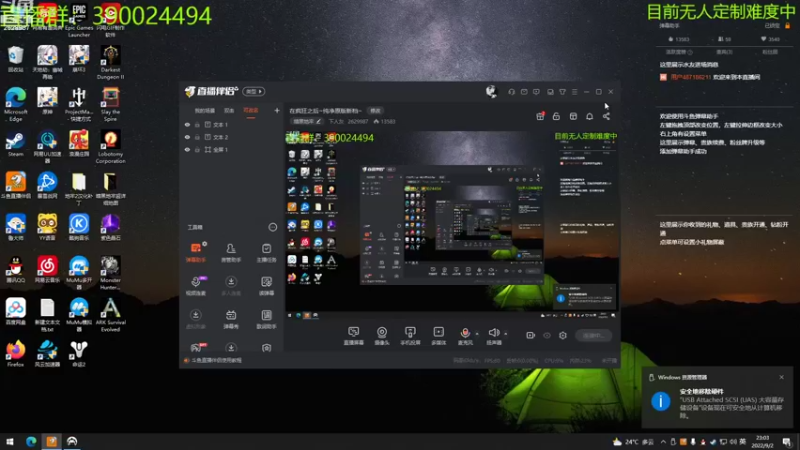Click the unlock padlock icon above the preview

556,116
